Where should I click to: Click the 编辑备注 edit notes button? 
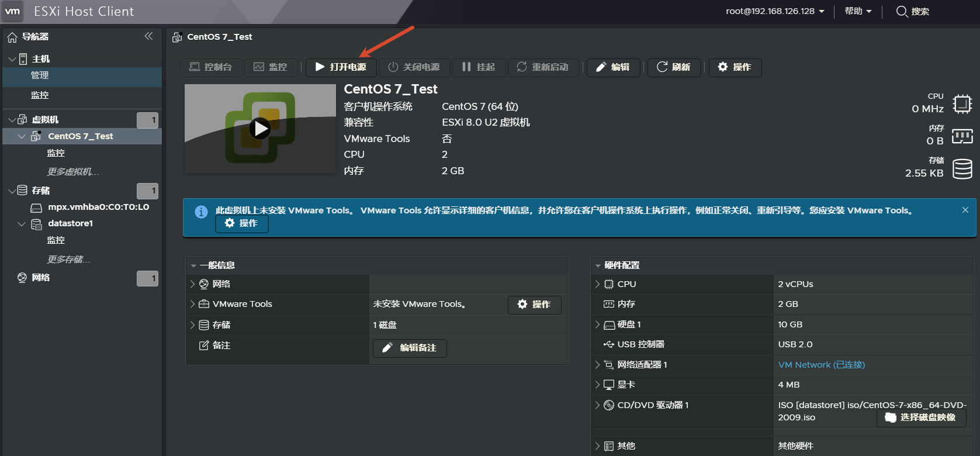[410, 348]
